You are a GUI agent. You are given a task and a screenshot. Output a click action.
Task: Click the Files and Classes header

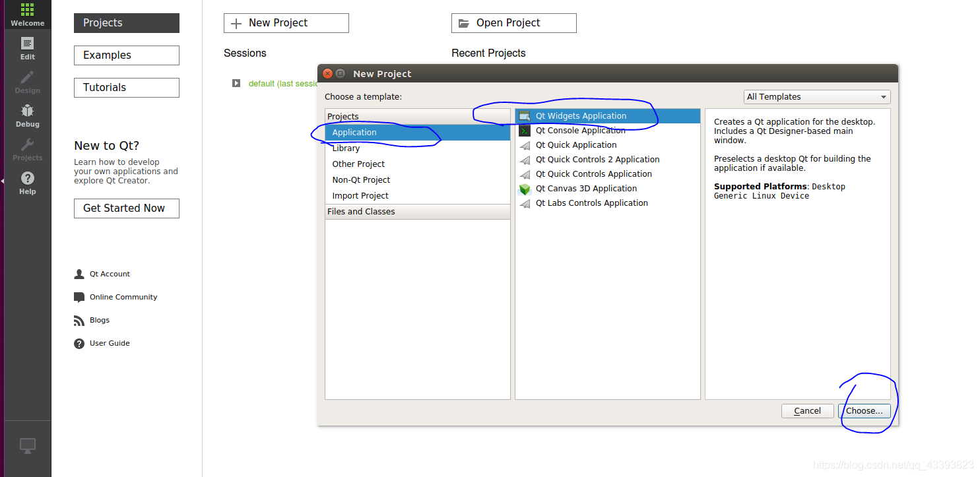click(x=418, y=212)
